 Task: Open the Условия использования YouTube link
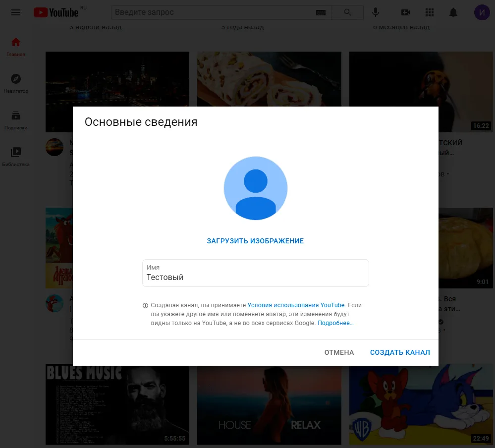click(x=296, y=305)
